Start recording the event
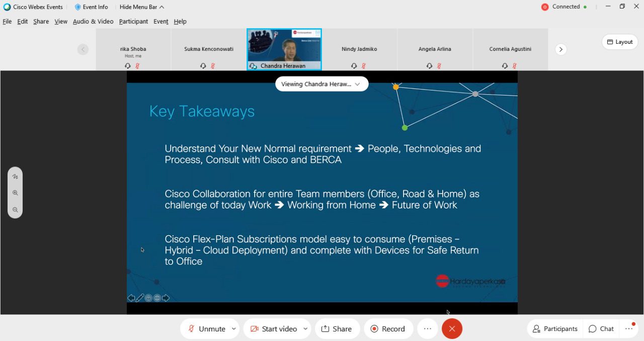 pos(388,329)
